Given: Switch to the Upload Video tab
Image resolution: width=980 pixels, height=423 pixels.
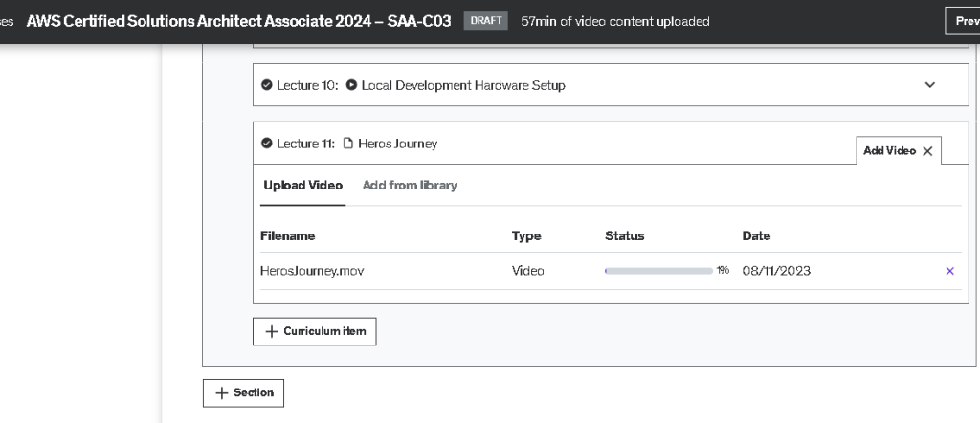Looking at the screenshot, I should pos(302,186).
